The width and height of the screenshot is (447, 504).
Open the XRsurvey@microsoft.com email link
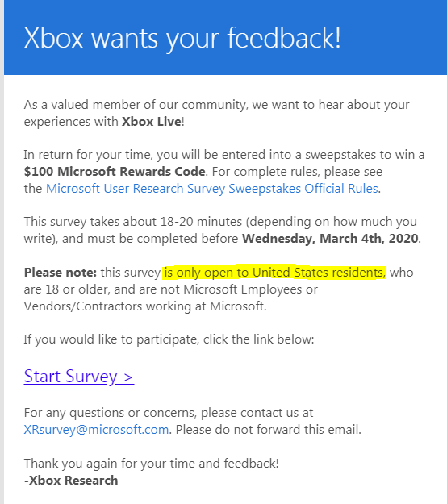(x=97, y=430)
